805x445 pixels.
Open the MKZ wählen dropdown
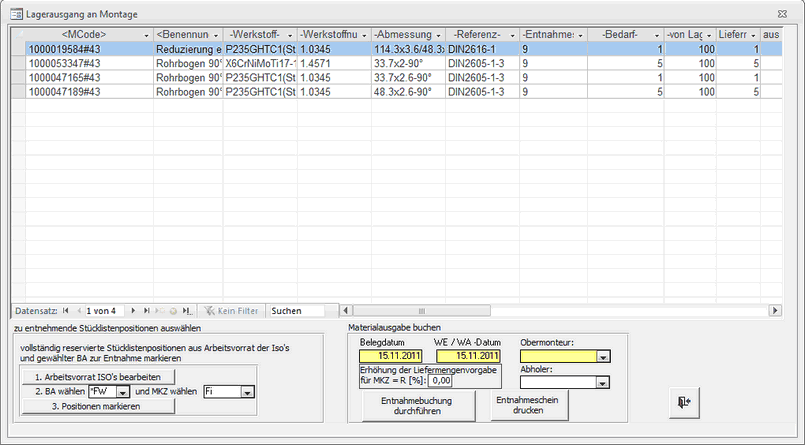[x=247, y=392]
